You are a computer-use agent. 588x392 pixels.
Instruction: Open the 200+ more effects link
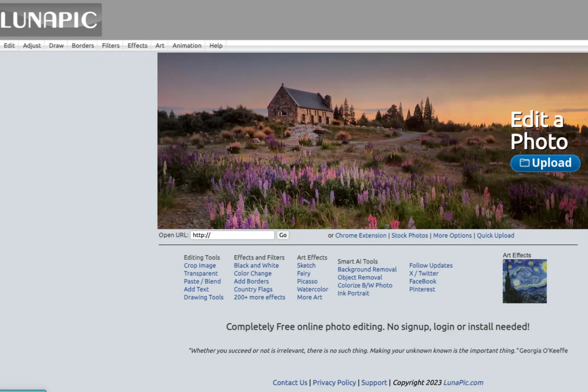[x=259, y=297]
